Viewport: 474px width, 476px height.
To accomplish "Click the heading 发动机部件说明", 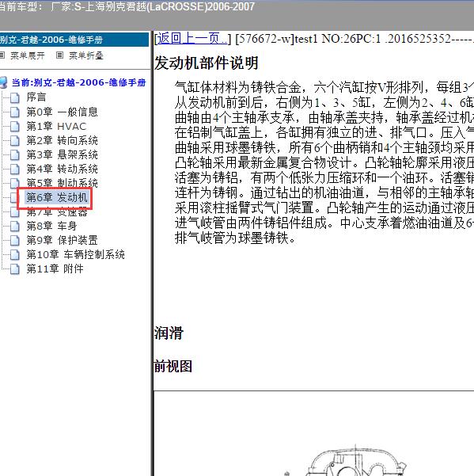I will (207, 63).
